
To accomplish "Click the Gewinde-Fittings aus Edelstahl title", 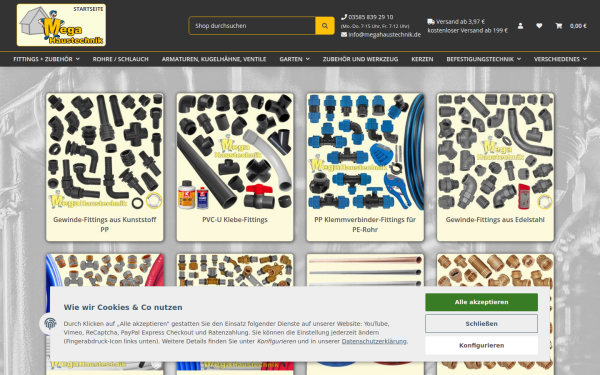I will (x=495, y=220).
